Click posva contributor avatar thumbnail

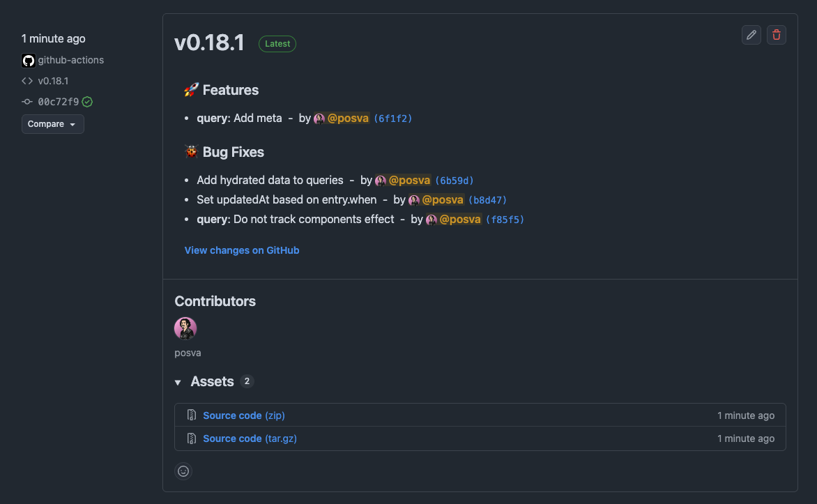(185, 328)
